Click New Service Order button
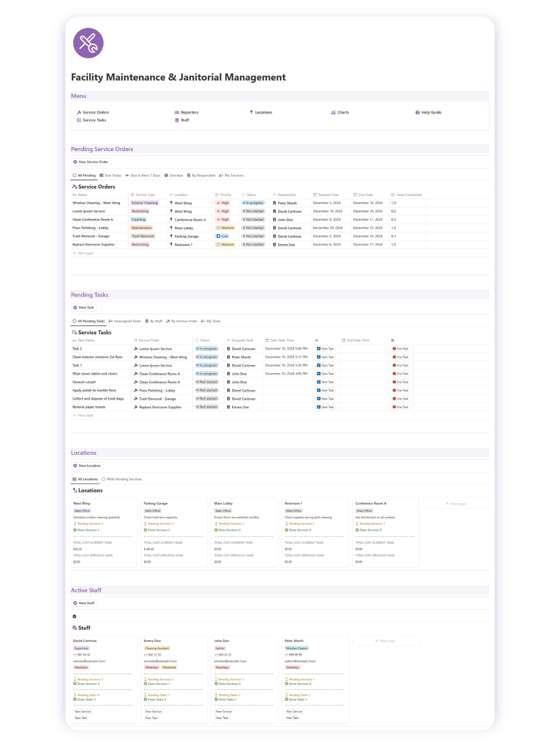The width and height of the screenshot is (560, 747). 91,162
